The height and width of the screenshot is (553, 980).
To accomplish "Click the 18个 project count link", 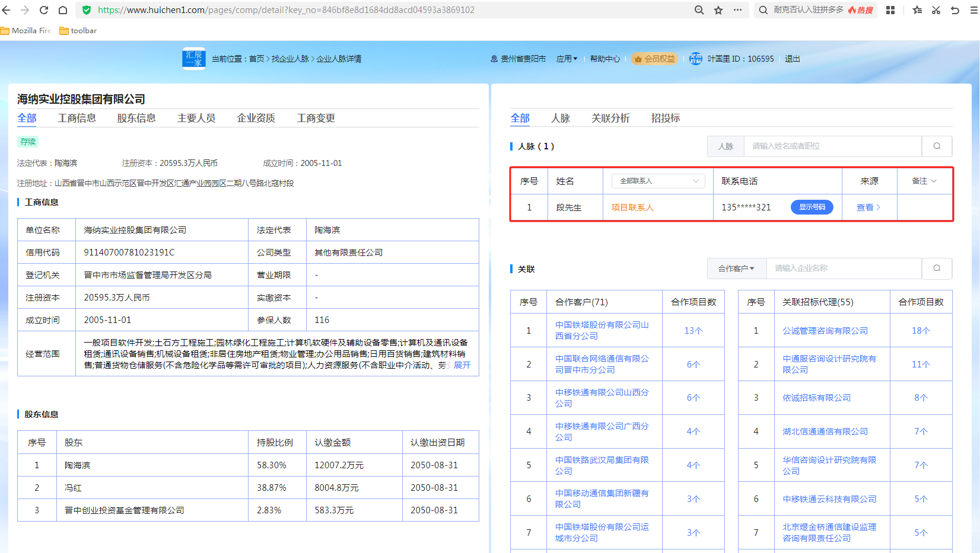I will pyautogui.click(x=921, y=331).
